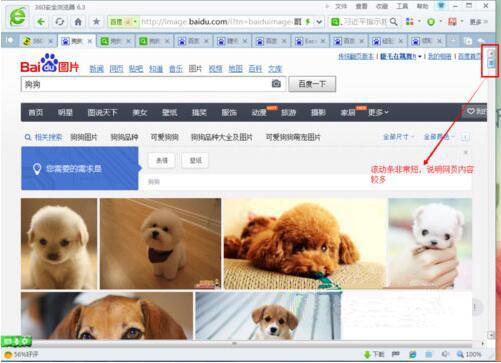Click the Baidu 图片 logo

click(50, 63)
